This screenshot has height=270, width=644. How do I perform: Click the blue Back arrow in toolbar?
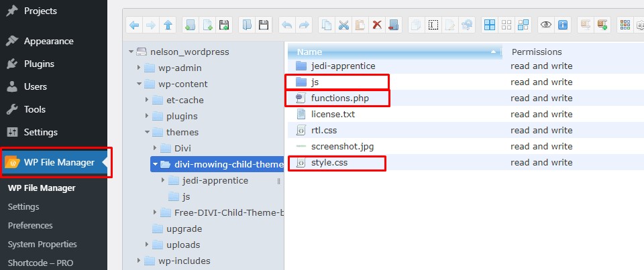[134, 25]
